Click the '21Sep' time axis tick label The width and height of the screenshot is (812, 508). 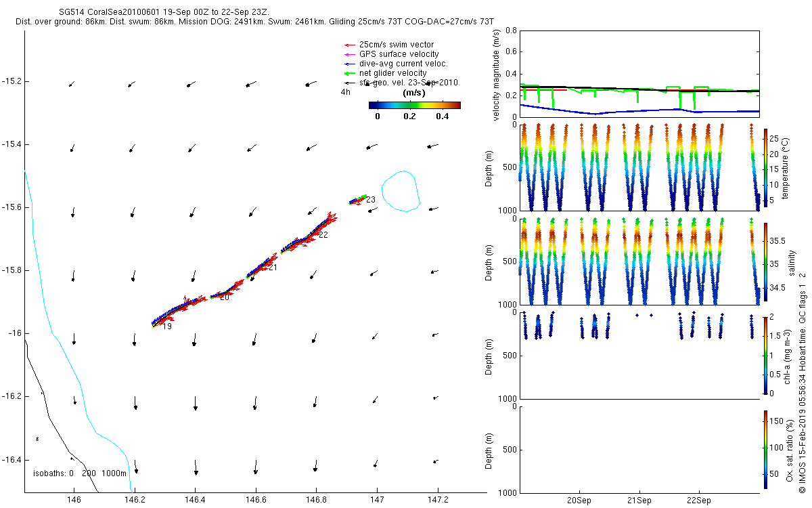point(639,501)
